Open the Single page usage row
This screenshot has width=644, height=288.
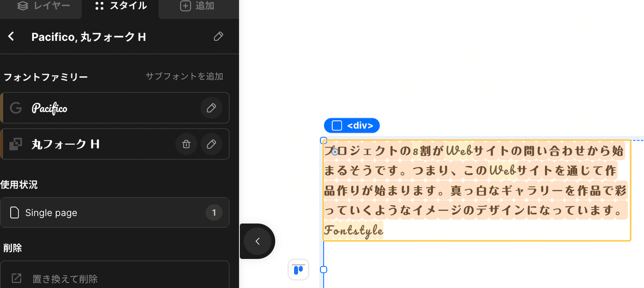(x=115, y=213)
